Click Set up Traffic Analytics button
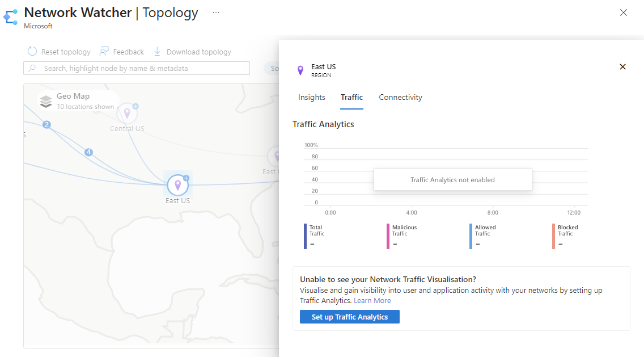 (350, 317)
